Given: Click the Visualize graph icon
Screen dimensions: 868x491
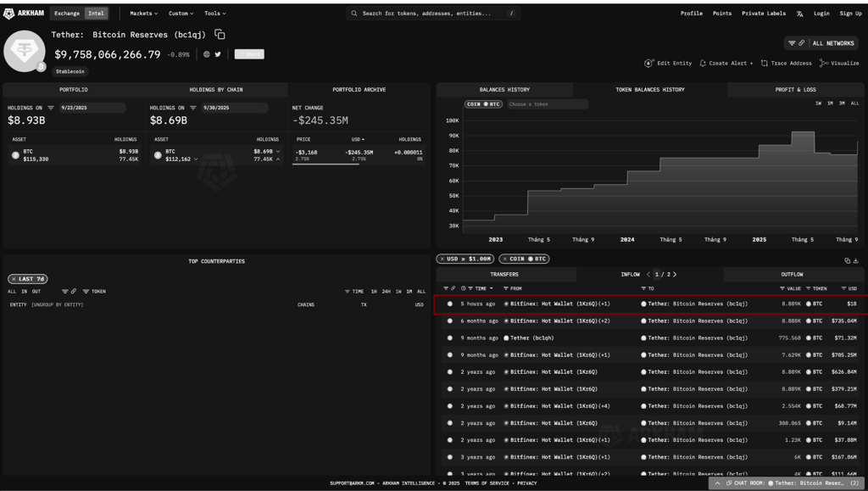Looking at the screenshot, I should (824, 63).
